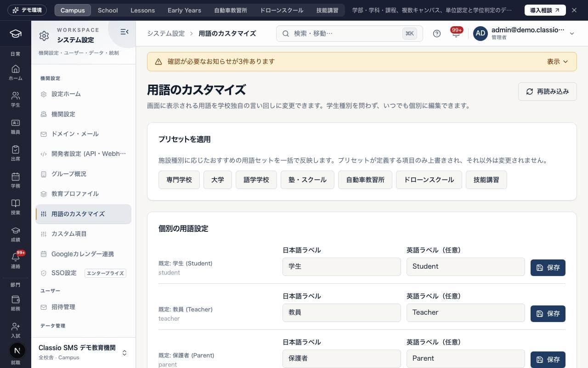Open 連絡 bell icon in left rail

pyautogui.click(x=15, y=260)
